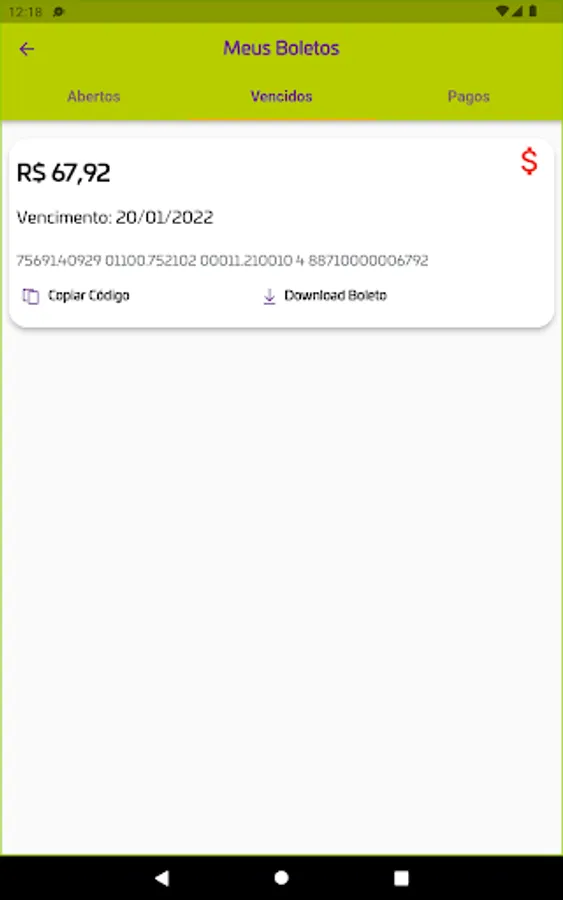The image size is (563, 900).
Task: Tap the Meus Boletos title
Action: 281,48
